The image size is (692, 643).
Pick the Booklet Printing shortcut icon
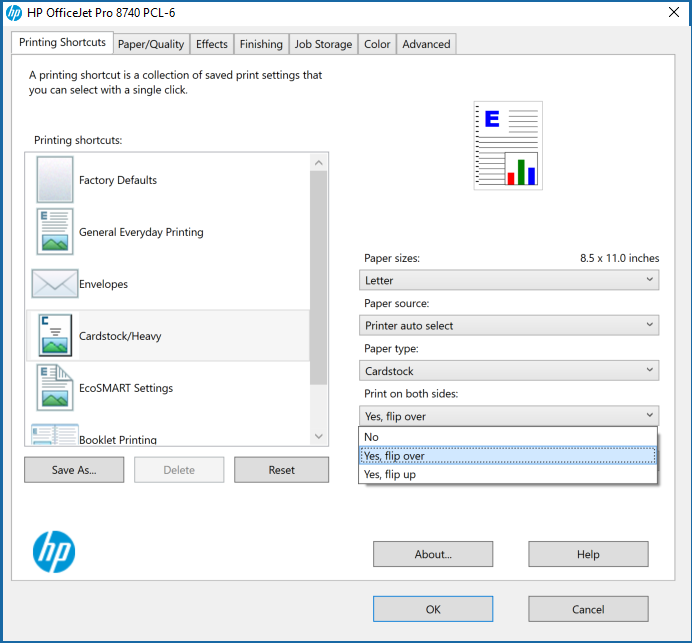click(55, 434)
